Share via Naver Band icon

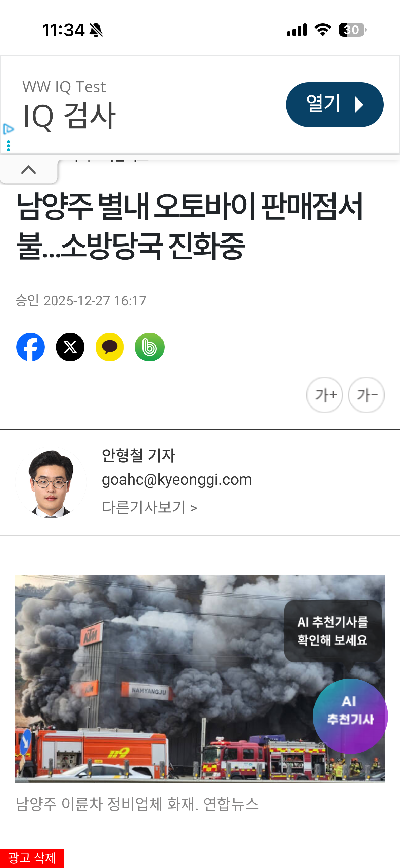pos(150,347)
